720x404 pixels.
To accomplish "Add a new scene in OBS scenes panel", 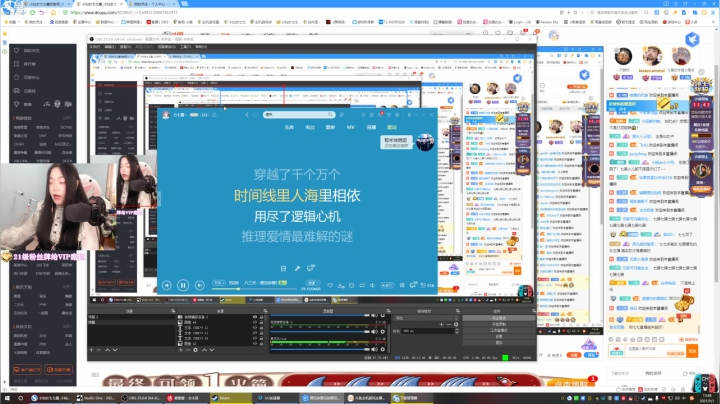I will click(x=91, y=350).
